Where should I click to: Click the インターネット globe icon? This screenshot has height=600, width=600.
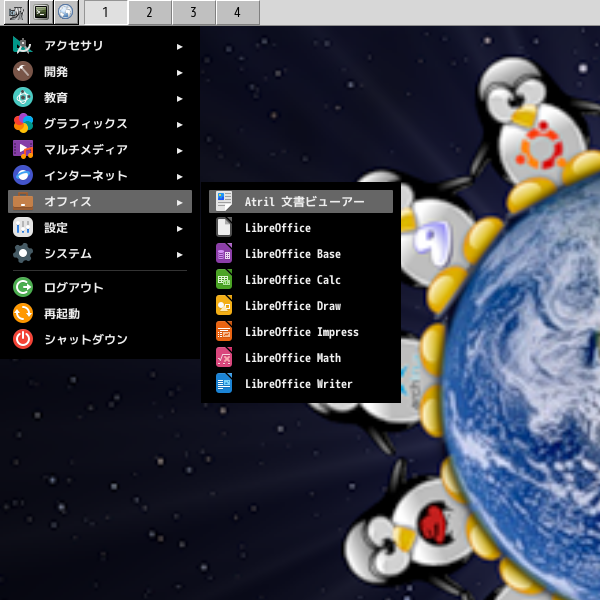pos(23,176)
